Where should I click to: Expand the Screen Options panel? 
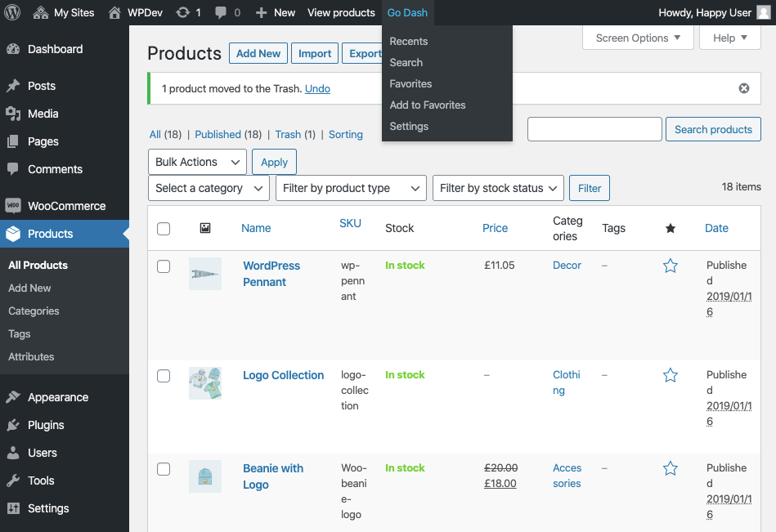[638, 38]
